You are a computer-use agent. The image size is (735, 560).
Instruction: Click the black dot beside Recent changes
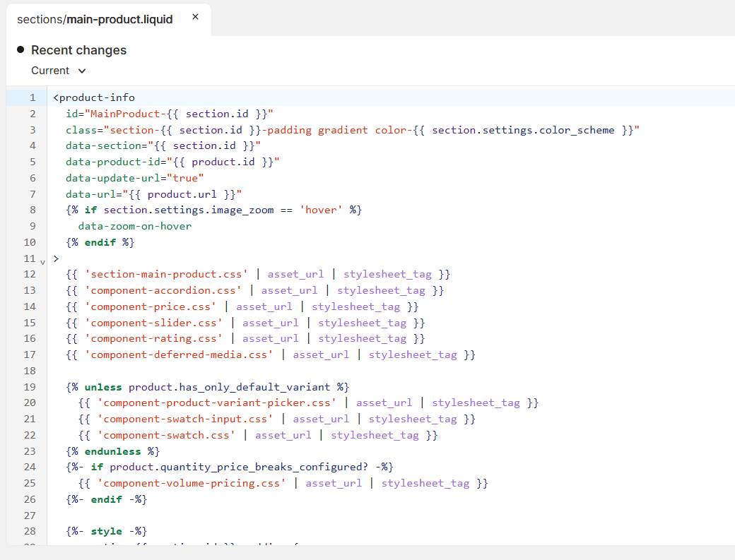coord(20,49)
